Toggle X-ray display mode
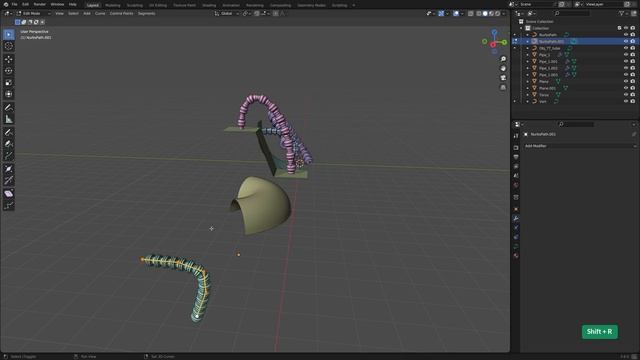This screenshot has width=640, height=360. click(471, 13)
